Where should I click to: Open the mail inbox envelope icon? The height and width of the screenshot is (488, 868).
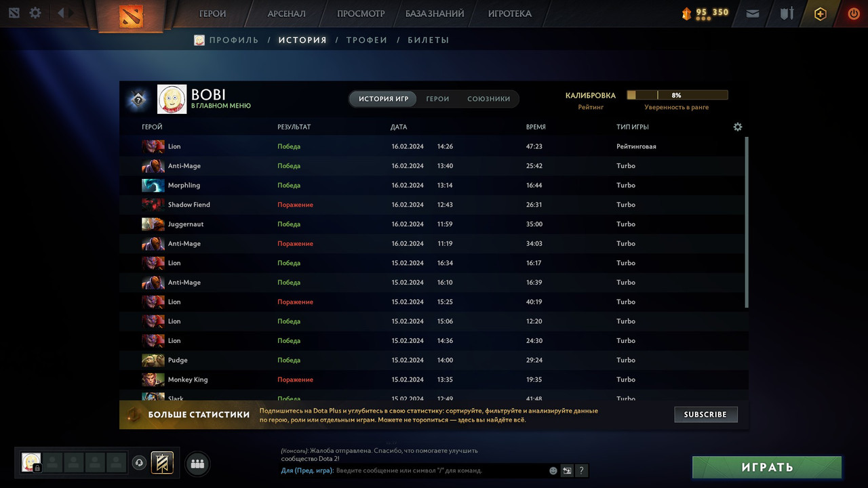tap(752, 14)
